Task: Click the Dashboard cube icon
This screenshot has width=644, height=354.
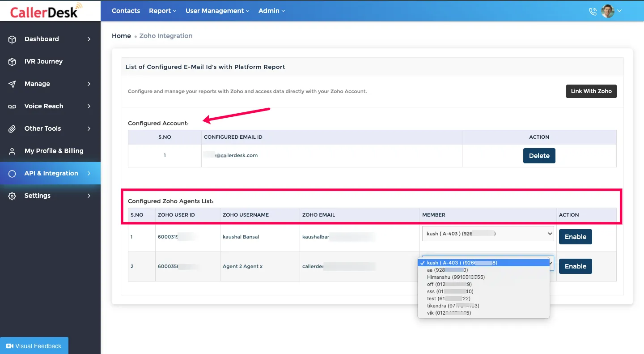Action: click(13, 39)
